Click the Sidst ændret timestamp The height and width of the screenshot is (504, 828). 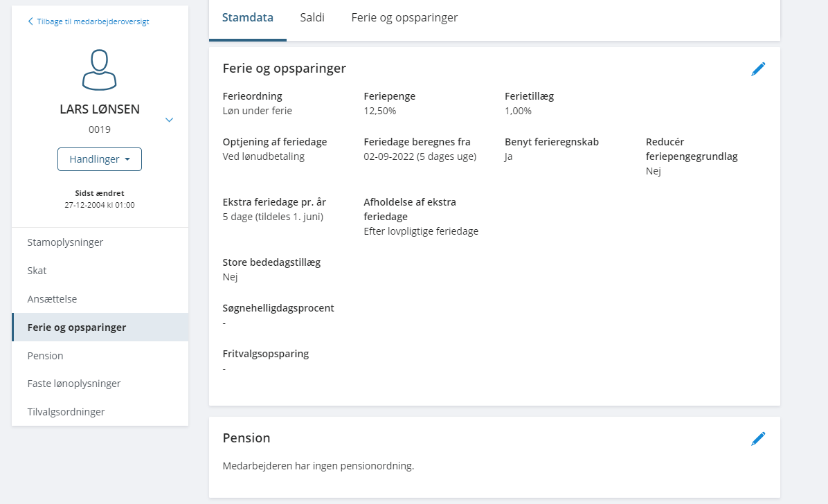point(100,205)
